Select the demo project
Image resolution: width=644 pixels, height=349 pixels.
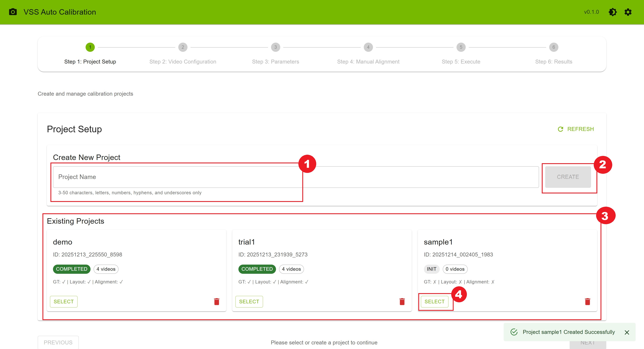pyautogui.click(x=64, y=301)
